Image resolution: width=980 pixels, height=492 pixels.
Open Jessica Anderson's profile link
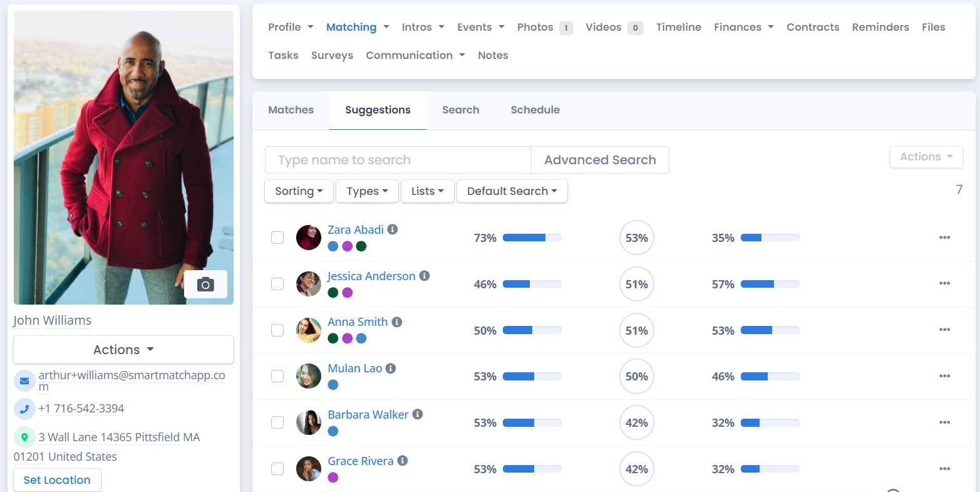tap(371, 276)
